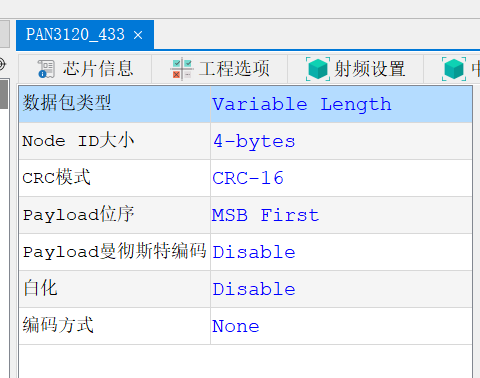Open the 射频设置 tab
480x378 pixels.
(355, 69)
